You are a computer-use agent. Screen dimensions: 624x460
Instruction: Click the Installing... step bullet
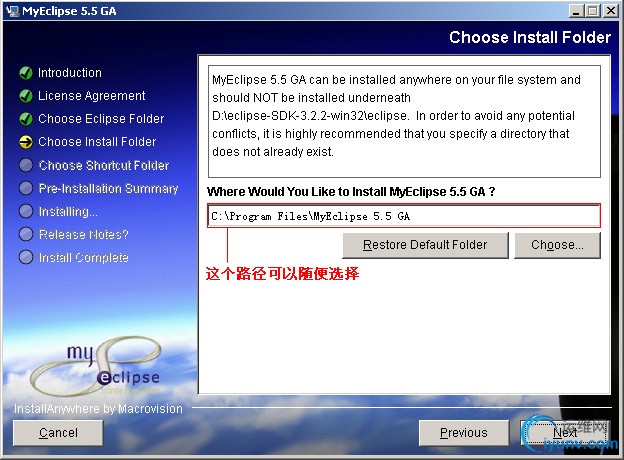tap(26, 211)
